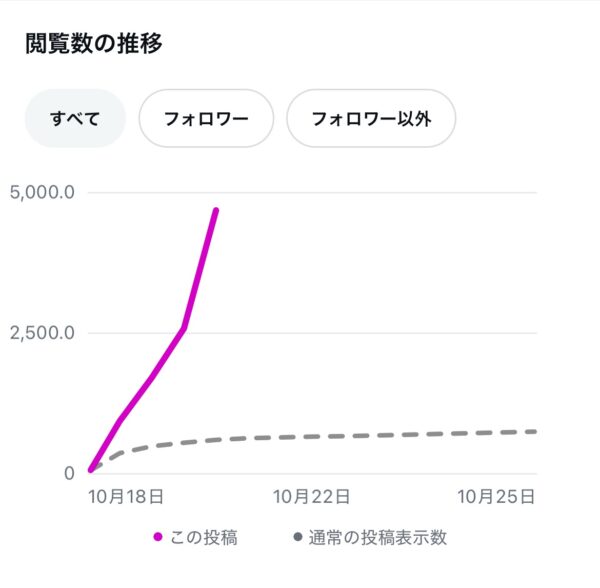Click the peak of the magenta line
This screenshot has height=588, width=600.
coord(216,210)
